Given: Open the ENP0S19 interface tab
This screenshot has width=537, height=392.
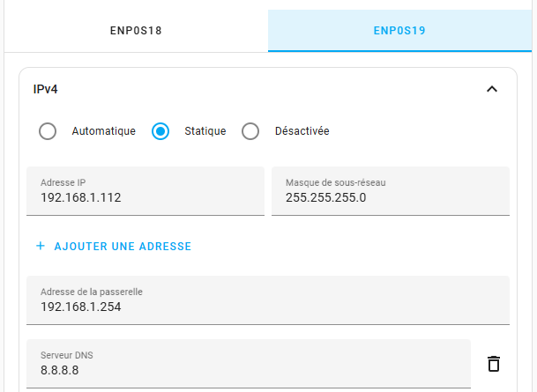Looking at the screenshot, I should click(x=399, y=31).
